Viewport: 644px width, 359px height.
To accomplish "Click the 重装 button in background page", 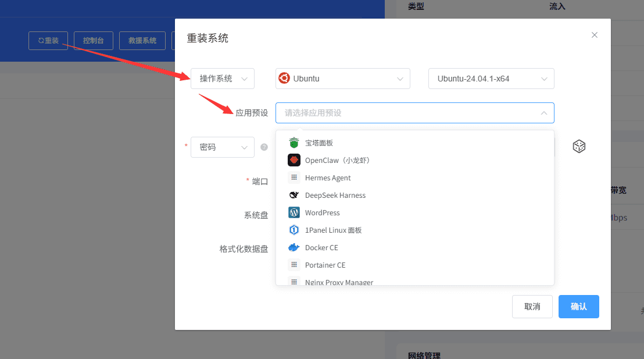I will [x=48, y=41].
